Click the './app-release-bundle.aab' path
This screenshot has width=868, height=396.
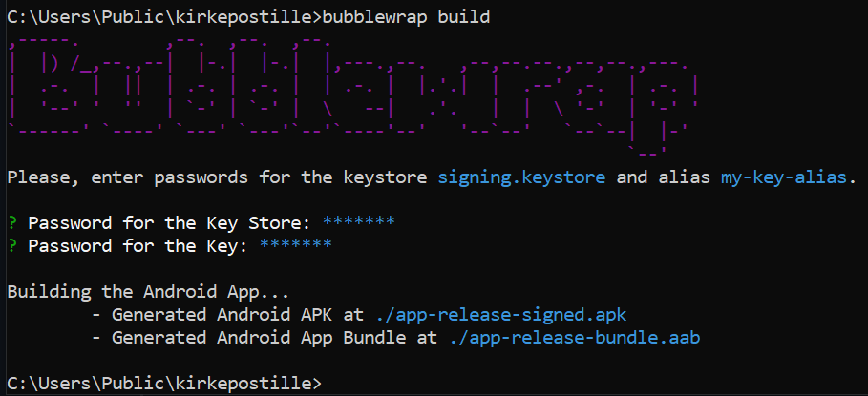tap(574, 338)
